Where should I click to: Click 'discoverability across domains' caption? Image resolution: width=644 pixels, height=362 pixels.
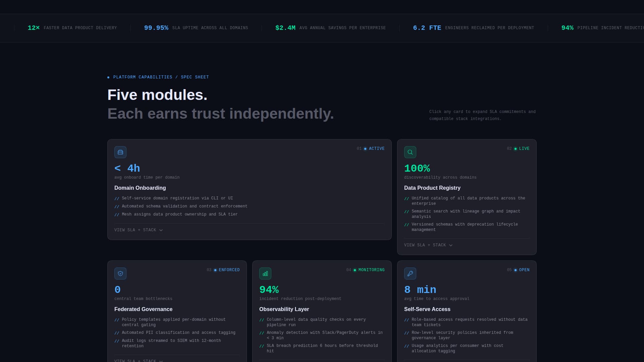click(x=440, y=178)
